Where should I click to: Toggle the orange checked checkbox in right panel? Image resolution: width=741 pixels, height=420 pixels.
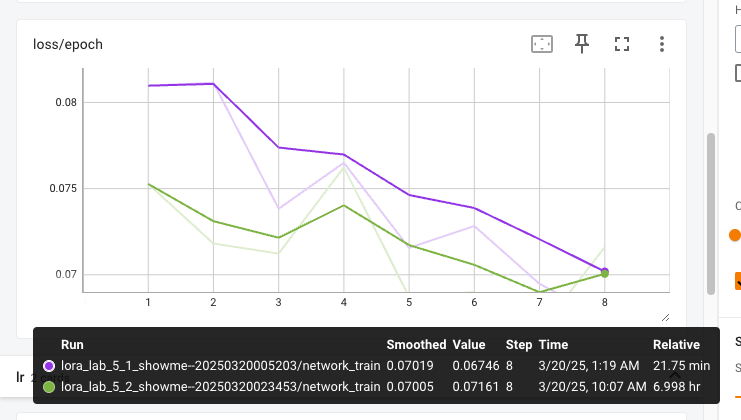[x=738, y=280]
